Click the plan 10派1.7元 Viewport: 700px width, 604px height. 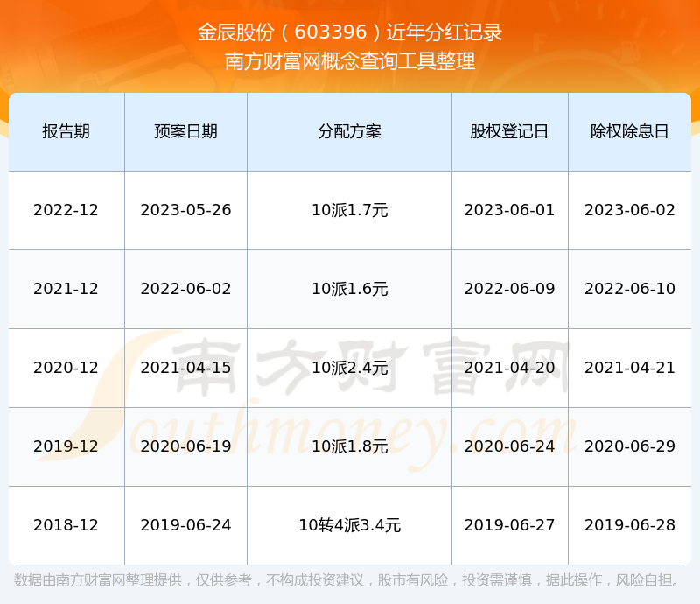point(349,210)
